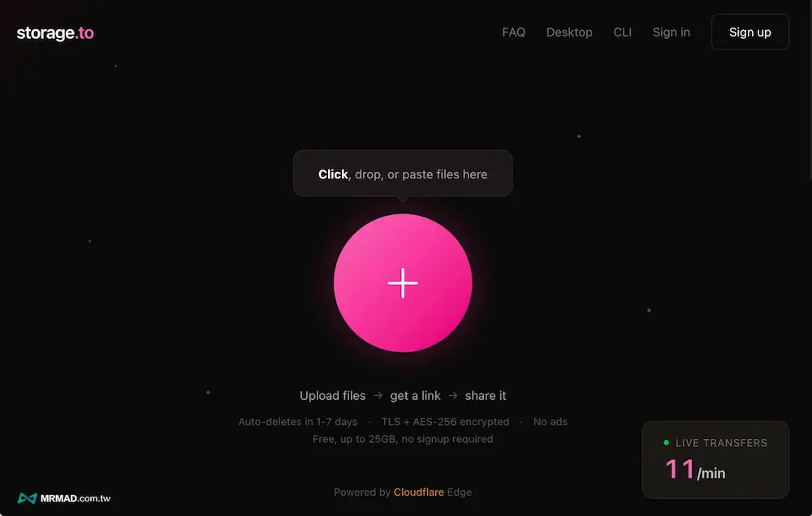This screenshot has width=812, height=516.
Task: Click the MRMAD.com.tw watermark logo
Action: [64, 498]
